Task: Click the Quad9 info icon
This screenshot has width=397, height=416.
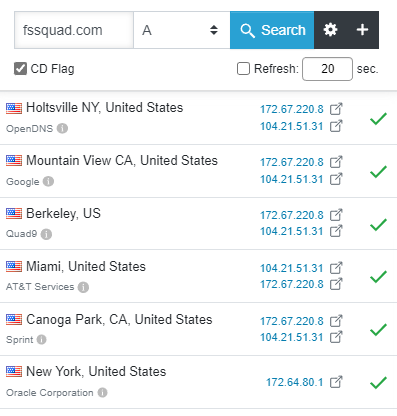Action: (x=46, y=234)
